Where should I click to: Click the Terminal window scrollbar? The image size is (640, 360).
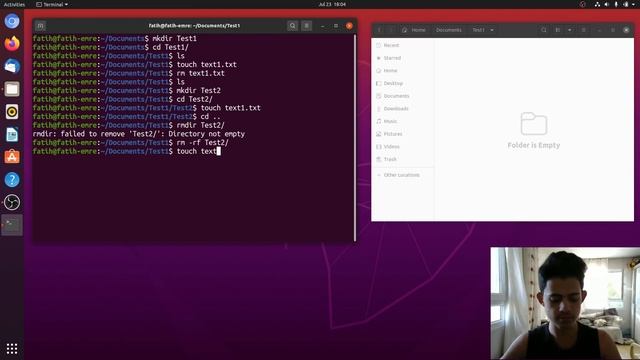pyautogui.click(x=355, y=138)
